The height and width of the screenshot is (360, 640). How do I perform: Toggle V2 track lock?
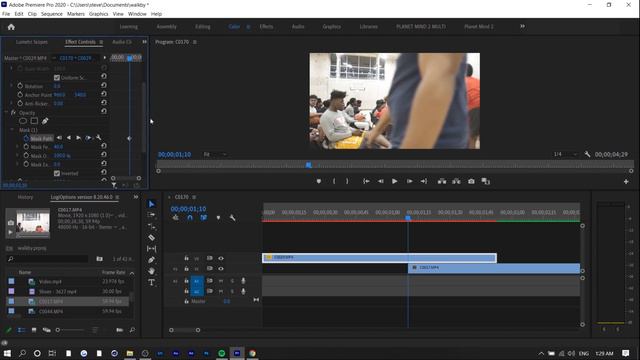coord(186,258)
